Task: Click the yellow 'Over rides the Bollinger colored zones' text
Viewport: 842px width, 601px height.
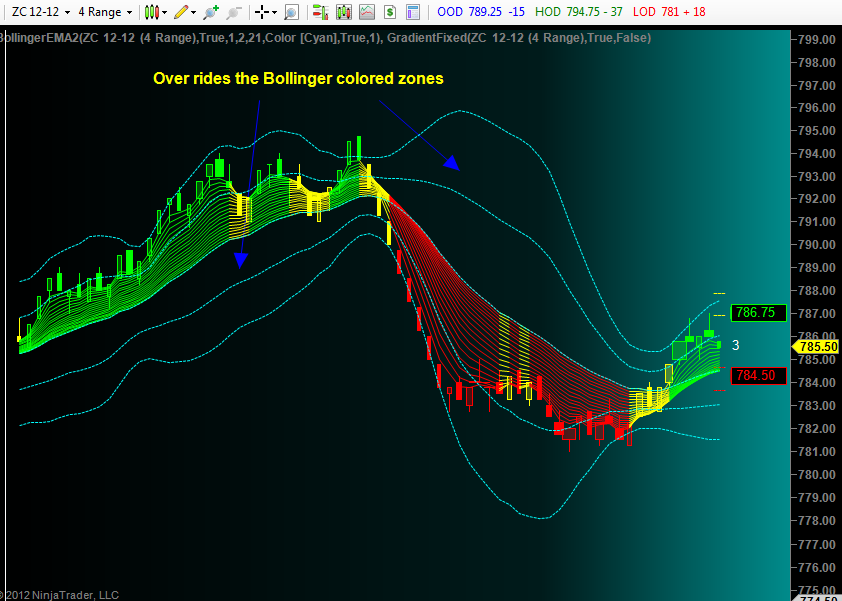Action: click(299, 78)
